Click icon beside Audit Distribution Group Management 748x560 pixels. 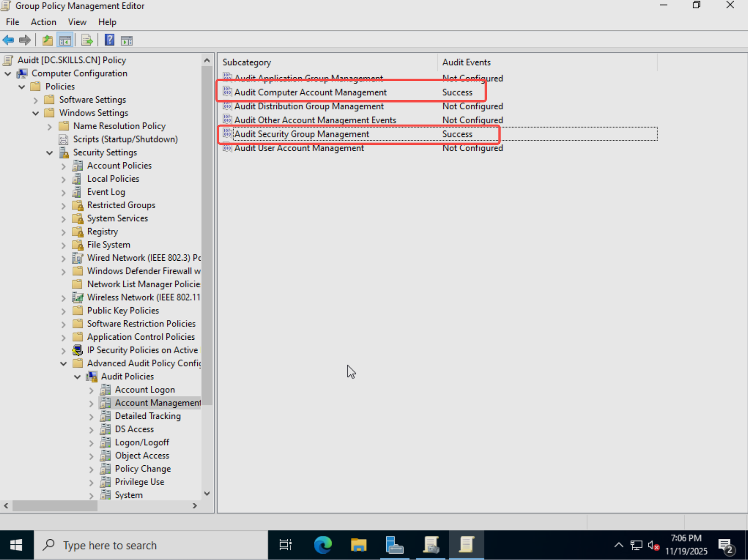coord(227,106)
